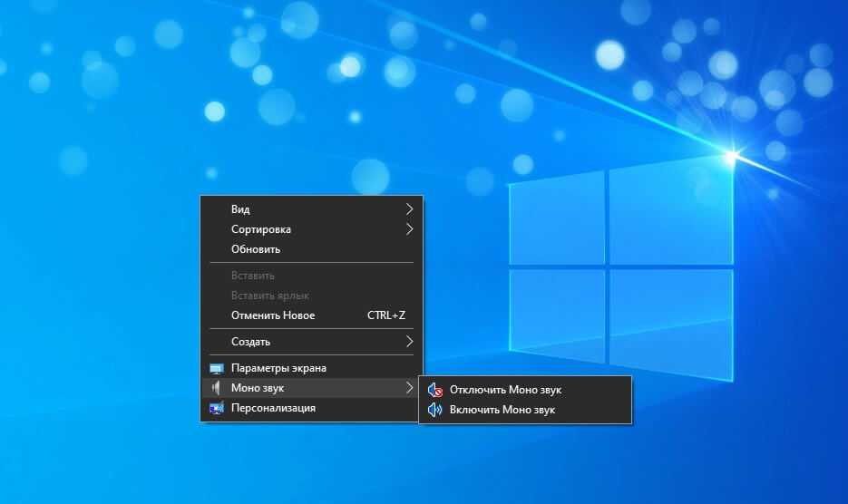The image size is (848, 504).
Task: Expand the Создать submenu arrow
Action: coord(409,342)
